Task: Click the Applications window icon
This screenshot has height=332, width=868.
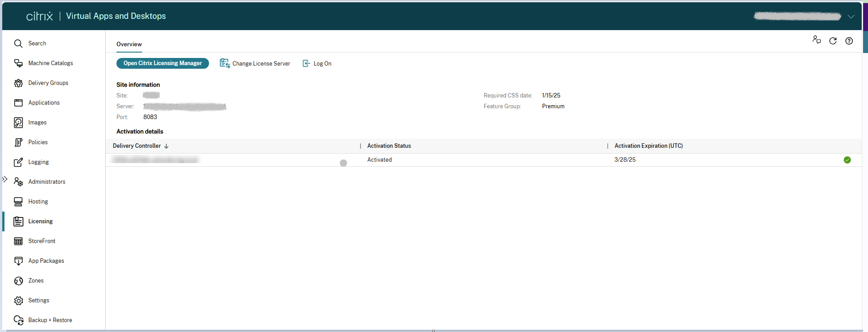Action: (x=18, y=103)
